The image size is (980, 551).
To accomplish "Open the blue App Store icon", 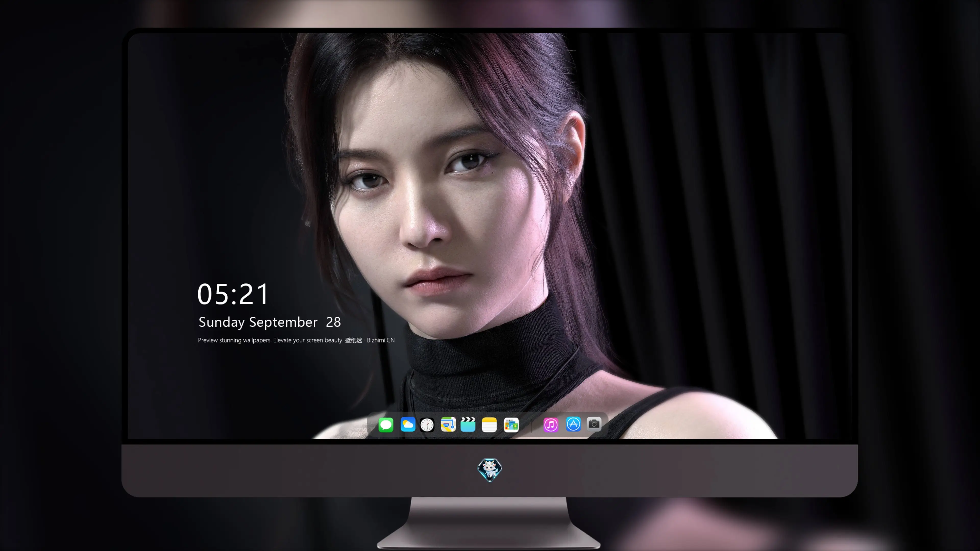I will click(x=573, y=424).
